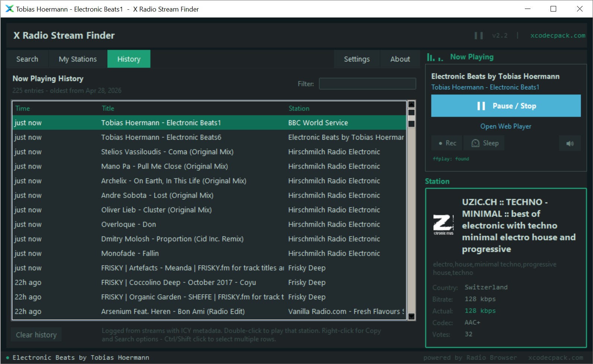593x364 pixels.
Task: Select the Tobias Hoermann - Electronic Beats6 row
Action: pyautogui.click(x=210, y=137)
